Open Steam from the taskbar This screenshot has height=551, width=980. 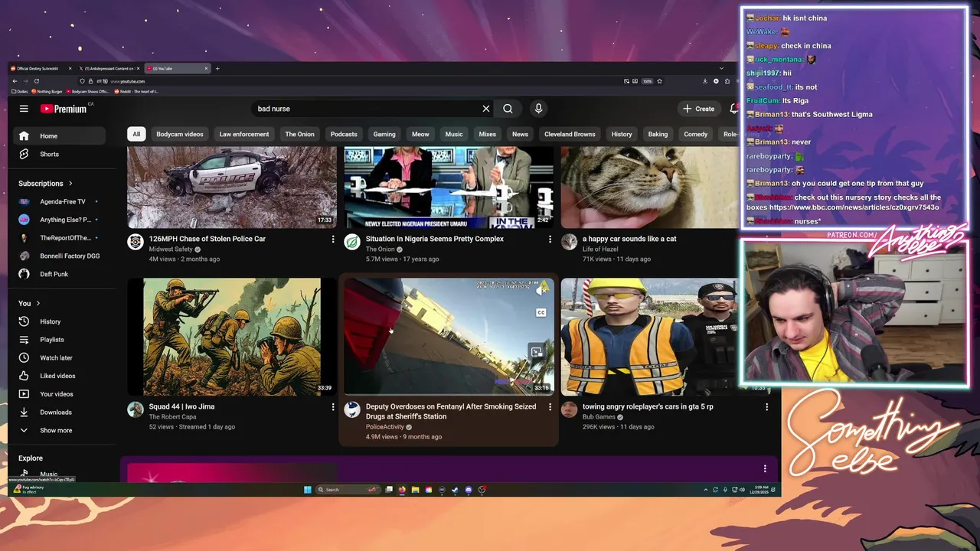tap(455, 490)
